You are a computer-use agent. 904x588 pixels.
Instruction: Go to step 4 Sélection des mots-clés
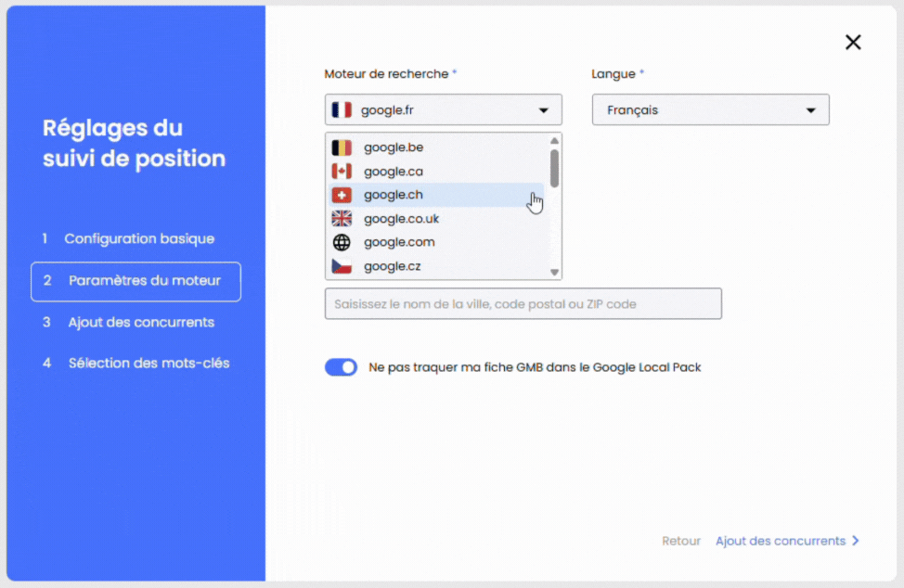(x=136, y=363)
